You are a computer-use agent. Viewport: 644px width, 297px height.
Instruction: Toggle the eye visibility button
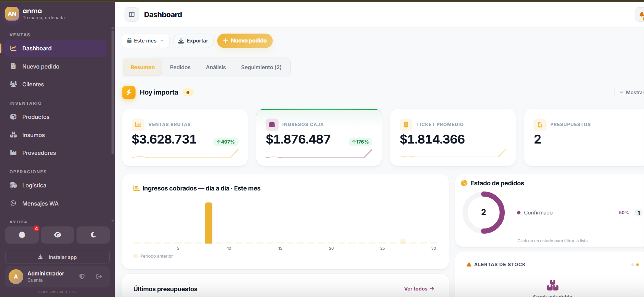[x=58, y=235]
